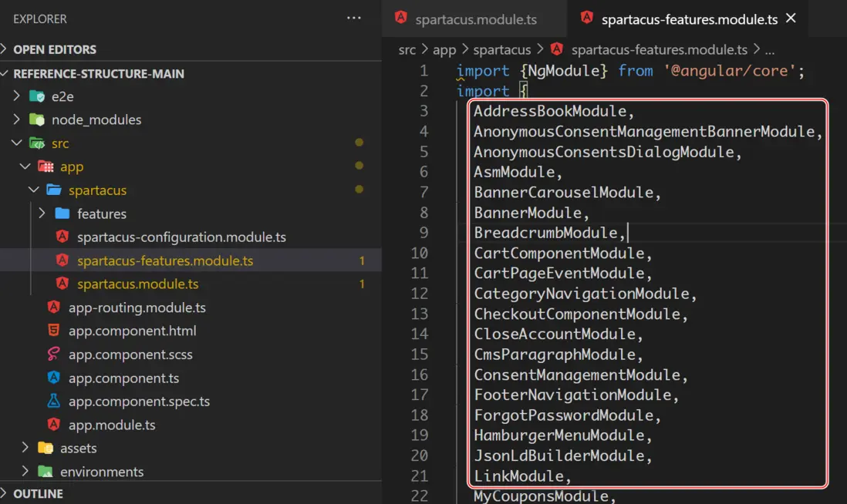The image size is (847, 504).
Task: Click the HTML icon beside app.component.html
Action: pyautogui.click(x=53, y=331)
